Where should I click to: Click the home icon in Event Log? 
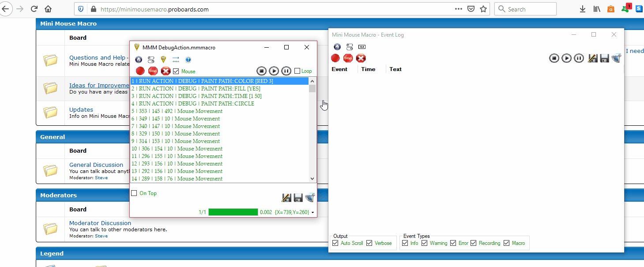click(337, 47)
